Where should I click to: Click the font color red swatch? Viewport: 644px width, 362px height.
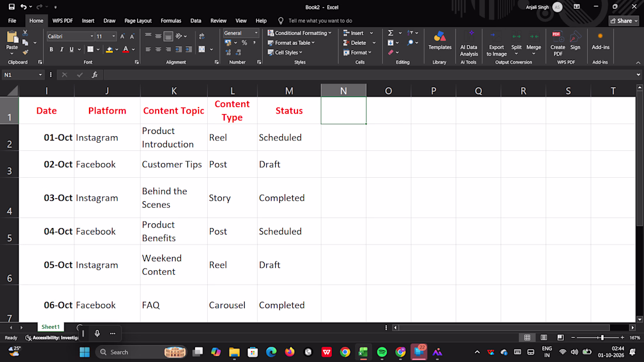tap(126, 50)
